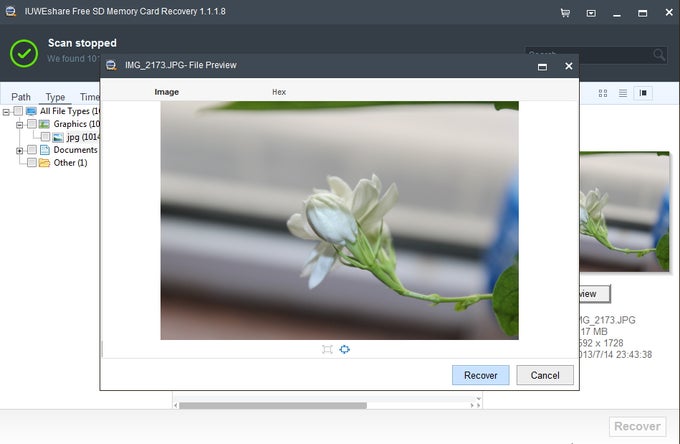Click the All File Types computer icon
680x444 pixels.
(31, 111)
